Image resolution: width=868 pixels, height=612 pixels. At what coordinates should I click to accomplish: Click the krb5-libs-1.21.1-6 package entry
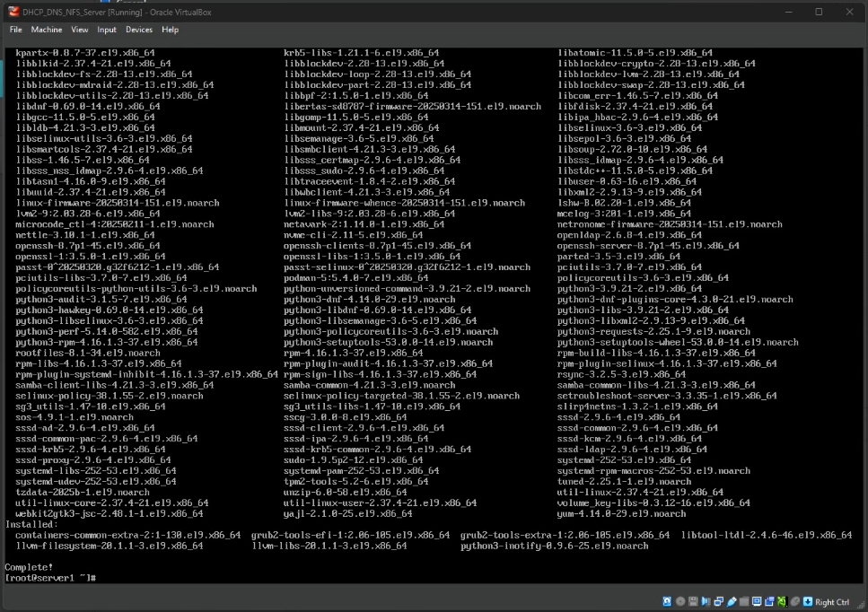click(x=362, y=53)
